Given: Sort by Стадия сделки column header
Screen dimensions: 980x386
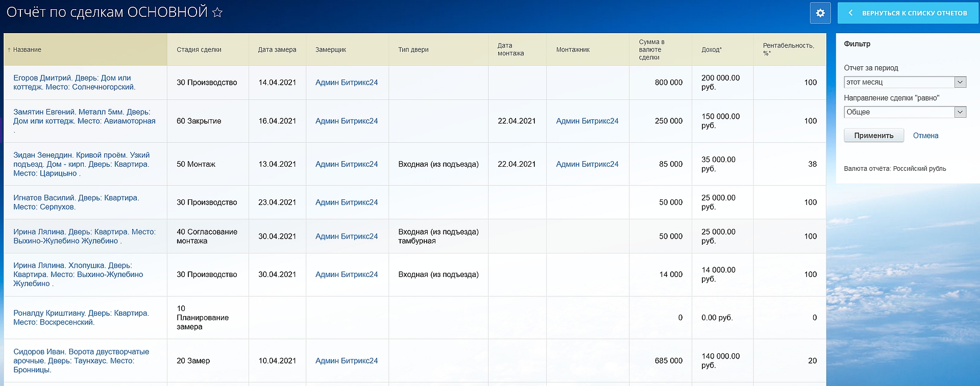Looking at the screenshot, I should 199,50.
